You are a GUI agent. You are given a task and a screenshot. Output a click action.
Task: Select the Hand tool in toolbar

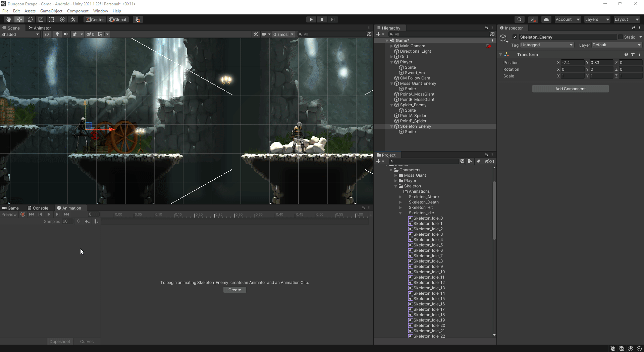pyautogui.click(x=9, y=19)
